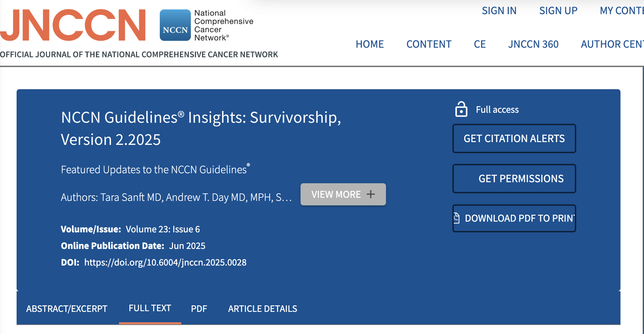Click the Full access unlocked padlock icon
The height and width of the screenshot is (334, 644).
pyautogui.click(x=461, y=109)
